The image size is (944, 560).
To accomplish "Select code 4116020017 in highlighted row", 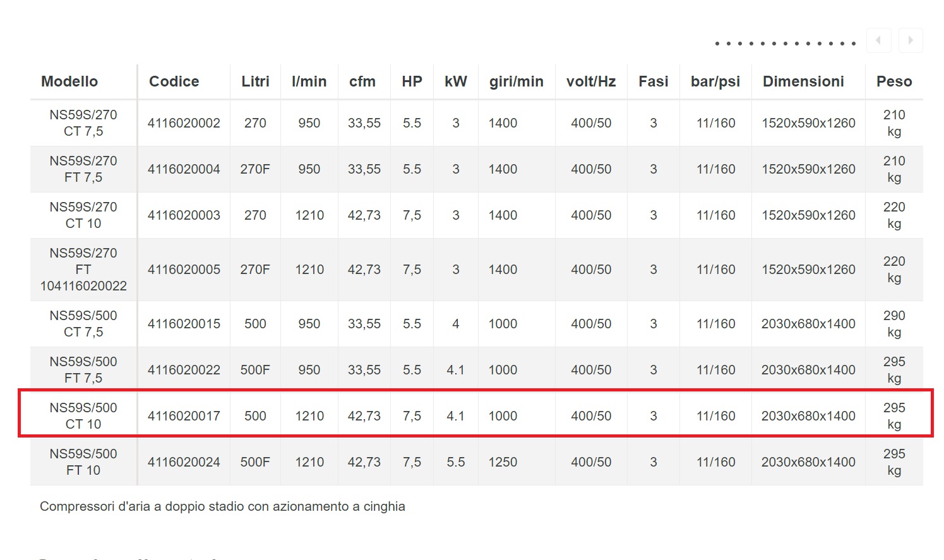I will coord(184,416).
